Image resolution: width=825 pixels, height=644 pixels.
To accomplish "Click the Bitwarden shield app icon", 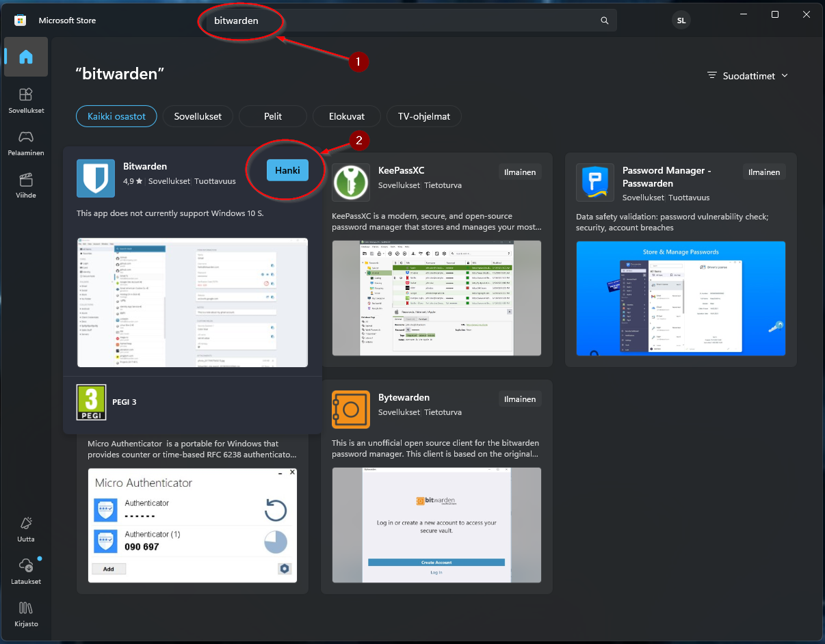I will (96, 178).
